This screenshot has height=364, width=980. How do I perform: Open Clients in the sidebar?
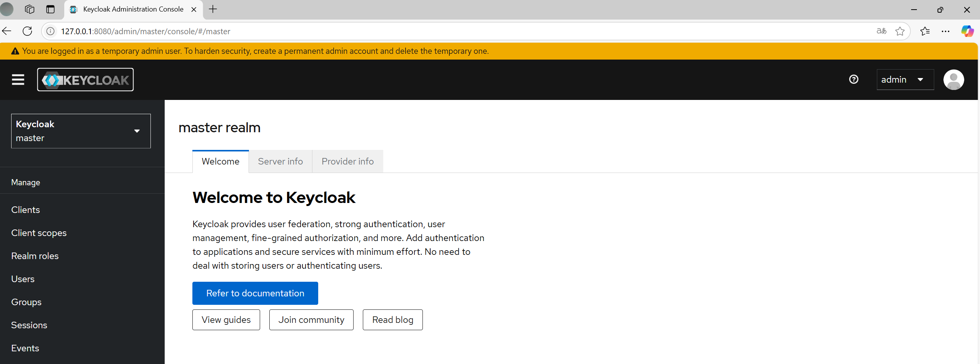(25, 210)
